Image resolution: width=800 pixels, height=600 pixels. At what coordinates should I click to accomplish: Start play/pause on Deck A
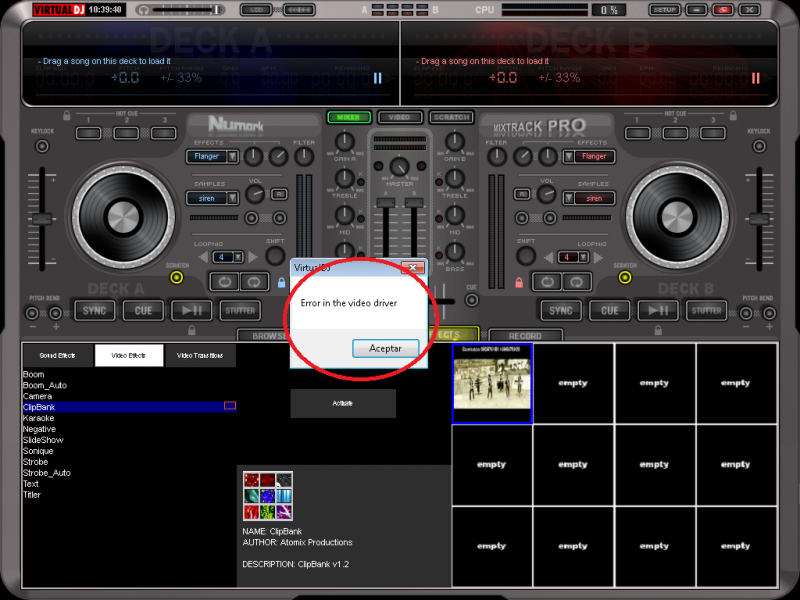(192, 310)
